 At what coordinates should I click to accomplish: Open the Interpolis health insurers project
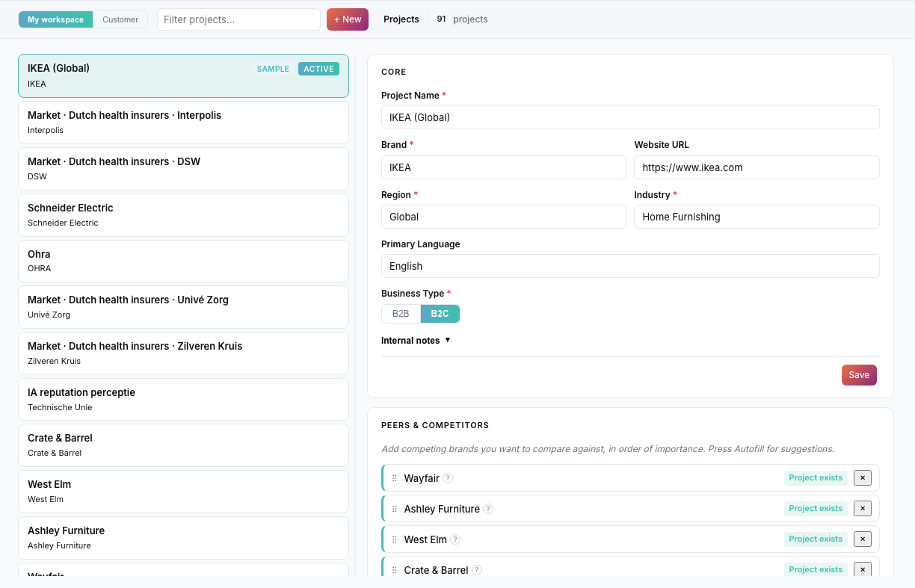183,123
